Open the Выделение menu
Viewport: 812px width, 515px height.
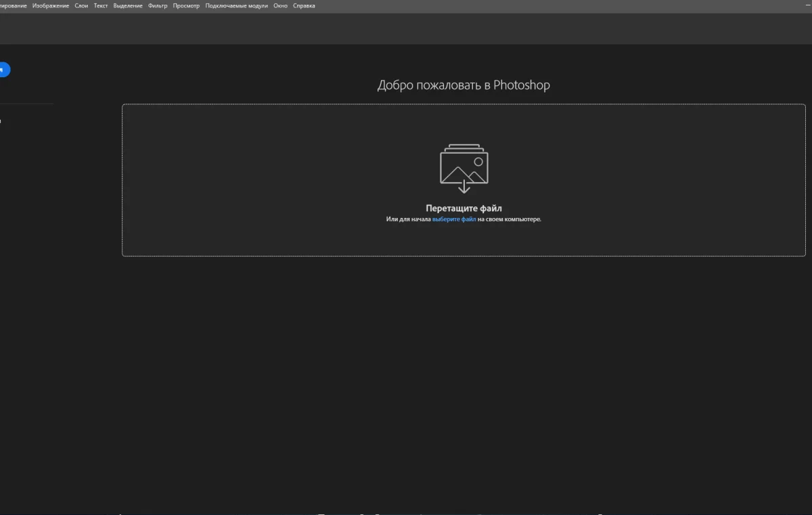128,6
